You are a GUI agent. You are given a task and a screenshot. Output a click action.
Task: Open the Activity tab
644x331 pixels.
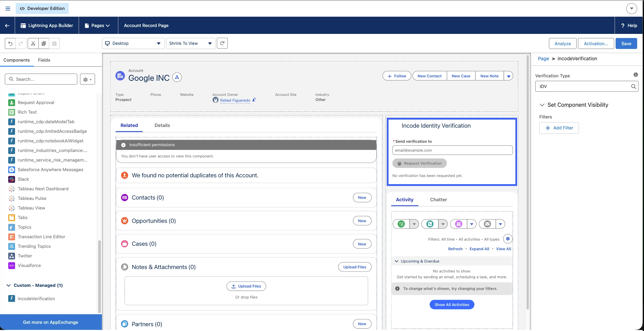pos(405,200)
